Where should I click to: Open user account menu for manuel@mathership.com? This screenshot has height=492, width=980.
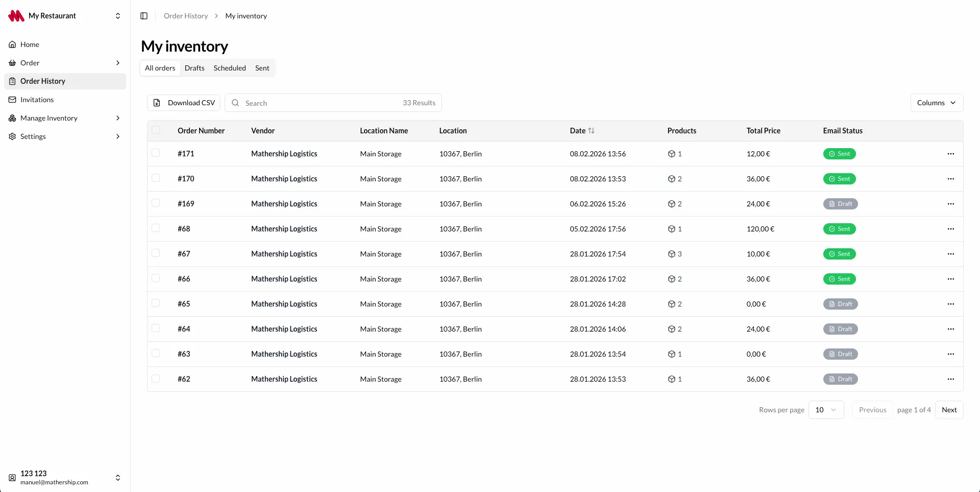65,478
